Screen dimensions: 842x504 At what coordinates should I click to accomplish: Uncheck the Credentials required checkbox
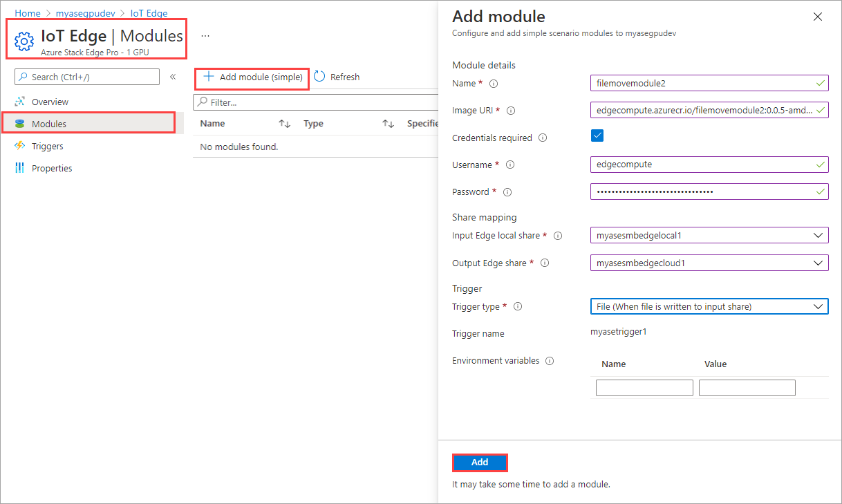pos(597,136)
